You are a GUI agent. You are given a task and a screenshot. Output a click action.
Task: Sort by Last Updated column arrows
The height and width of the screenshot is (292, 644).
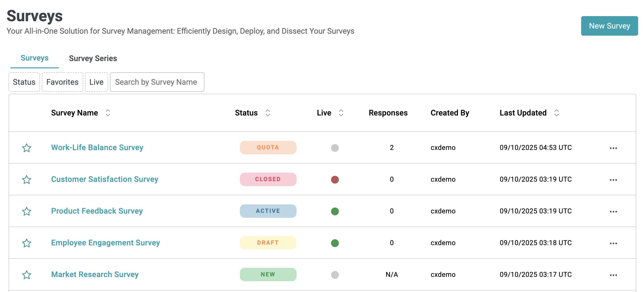(x=556, y=113)
